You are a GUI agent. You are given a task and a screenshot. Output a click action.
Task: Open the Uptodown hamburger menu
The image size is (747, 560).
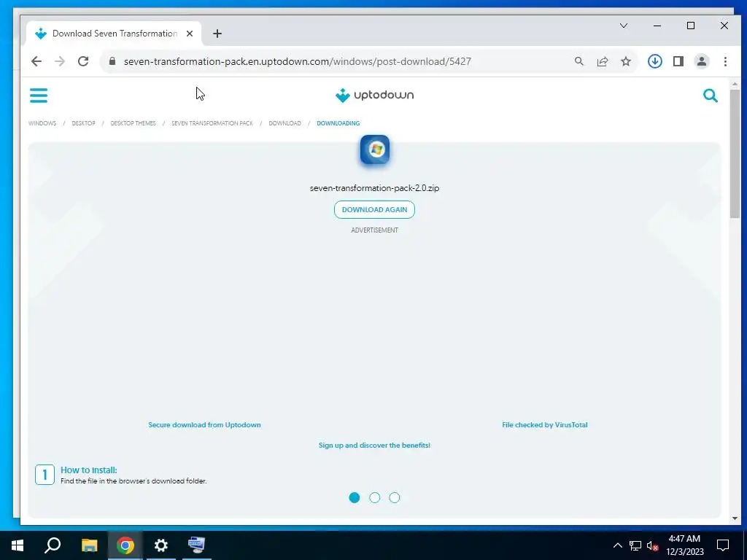click(x=39, y=96)
